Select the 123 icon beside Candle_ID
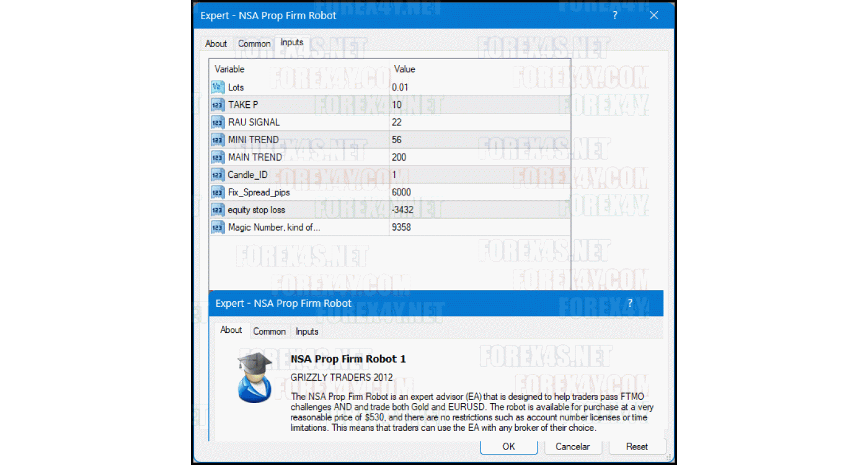The width and height of the screenshot is (868, 465). [218, 175]
